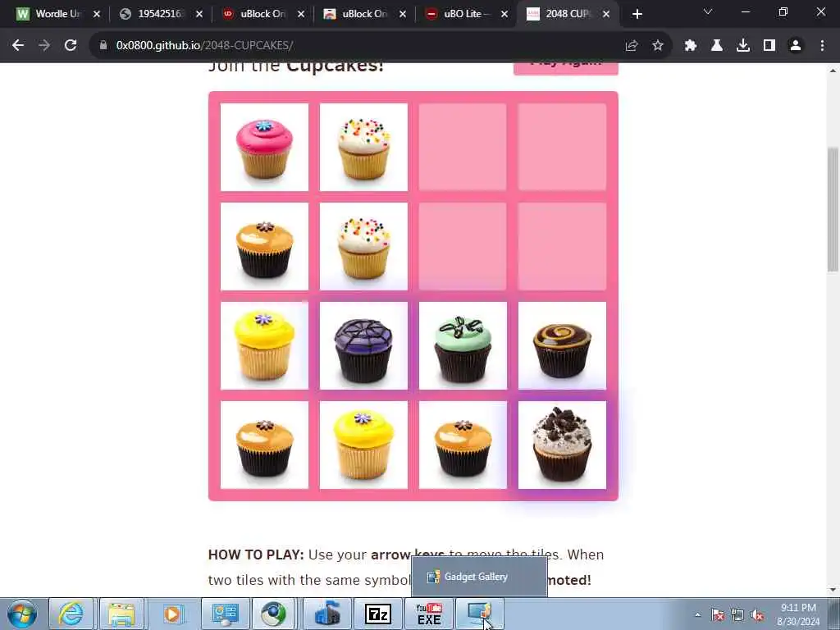Click the "HOW TO PLAY:" heading text
Screen dimensions: 840x630
[256, 555]
